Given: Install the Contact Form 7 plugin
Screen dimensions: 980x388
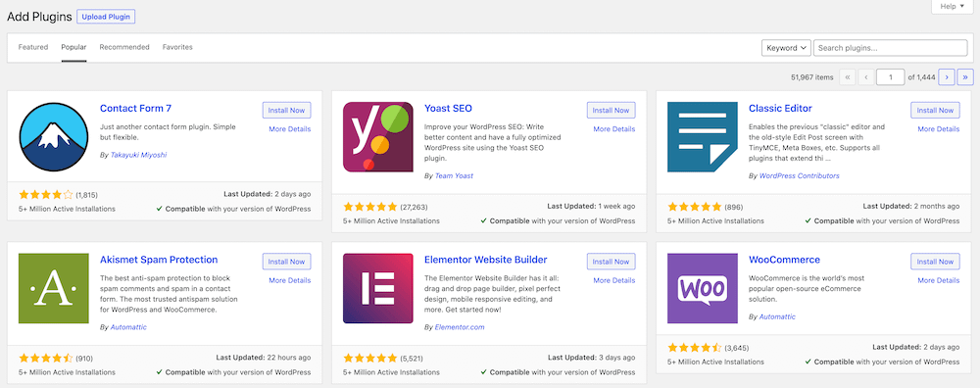Looking at the screenshot, I should [x=287, y=110].
